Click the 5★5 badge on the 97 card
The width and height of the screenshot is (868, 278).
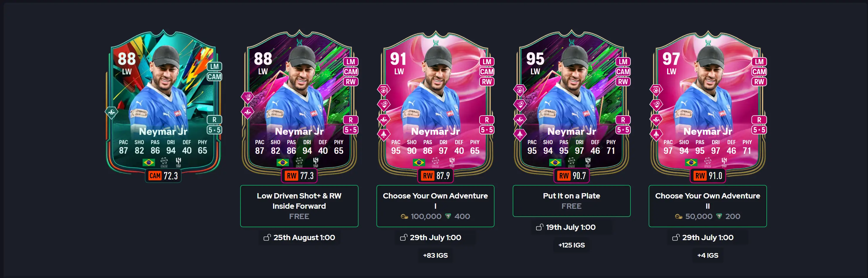pos(759,130)
